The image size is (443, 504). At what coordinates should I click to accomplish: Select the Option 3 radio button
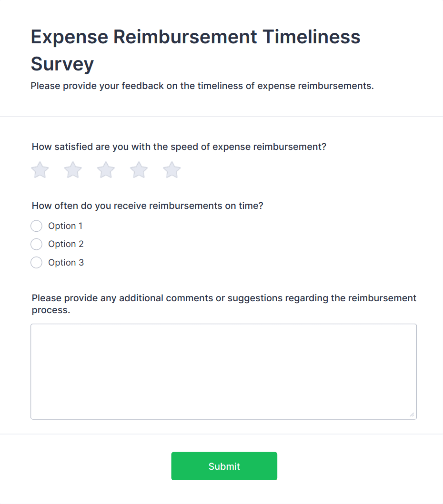pyautogui.click(x=36, y=262)
